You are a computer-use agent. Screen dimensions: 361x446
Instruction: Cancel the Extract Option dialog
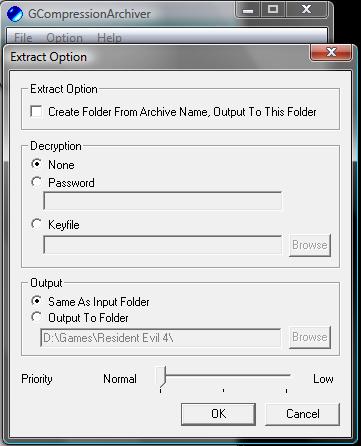303,414
